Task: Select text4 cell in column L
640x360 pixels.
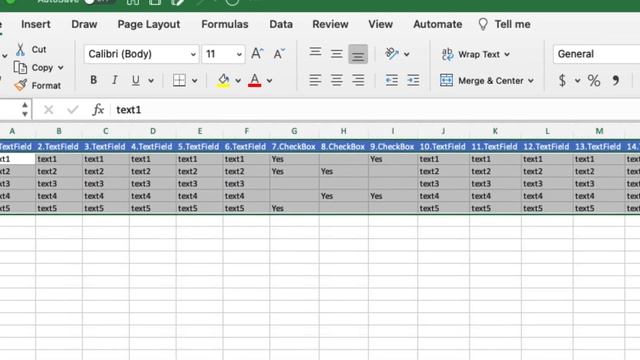Action: tap(547, 196)
